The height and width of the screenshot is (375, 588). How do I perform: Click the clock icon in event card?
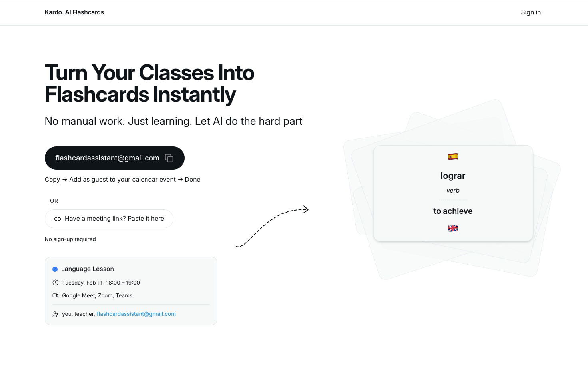56,283
